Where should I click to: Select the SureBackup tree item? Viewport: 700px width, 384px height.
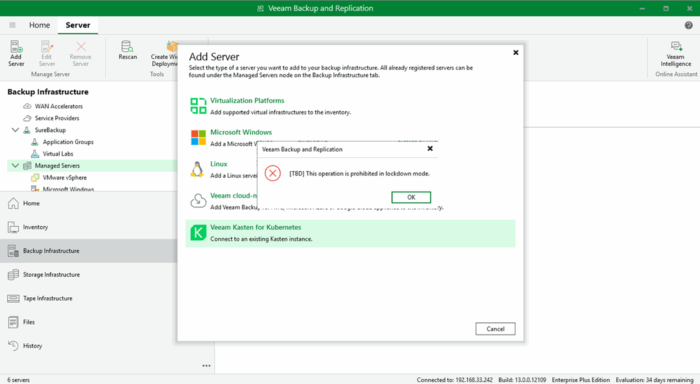click(50, 130)
